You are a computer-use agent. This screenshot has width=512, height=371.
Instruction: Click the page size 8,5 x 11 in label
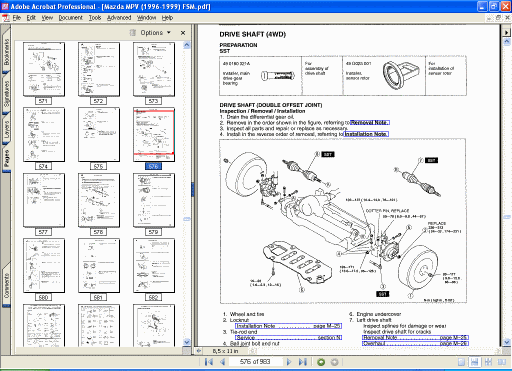pyautogui.click(x=225, y=351)
